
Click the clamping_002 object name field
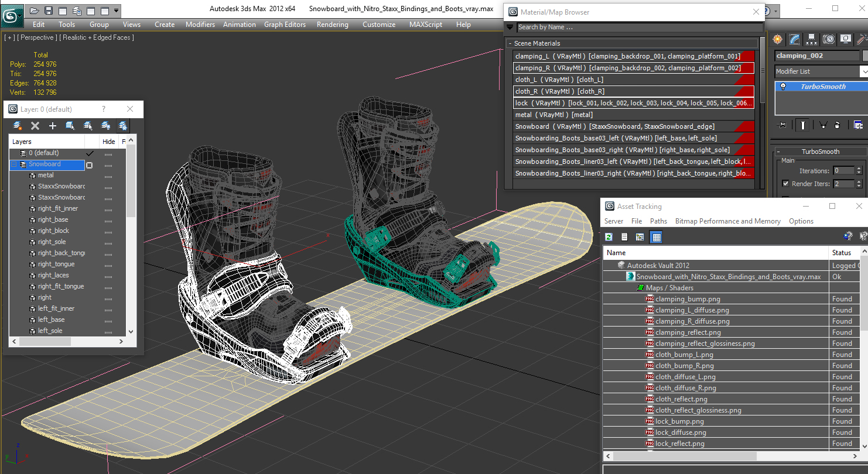[x=817, y=56]
